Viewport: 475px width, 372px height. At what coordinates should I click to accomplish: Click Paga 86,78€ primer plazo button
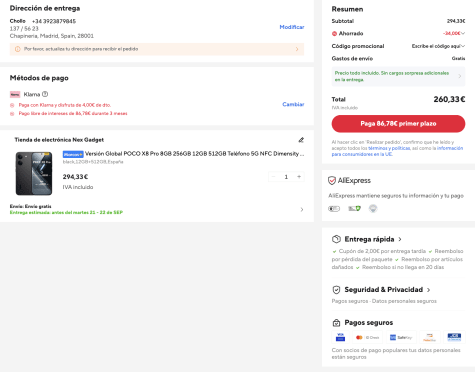[x=398, y=124]
